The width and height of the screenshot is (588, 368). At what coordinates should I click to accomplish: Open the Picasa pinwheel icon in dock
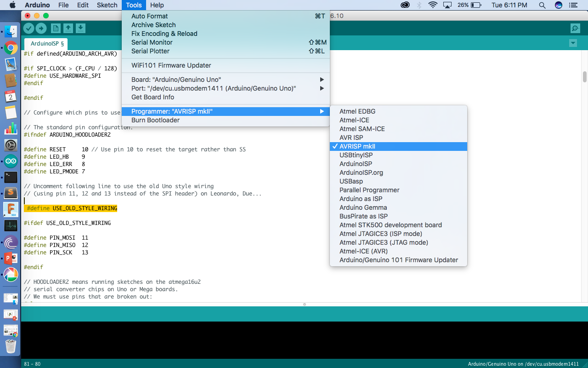pyautogui.click(x=11, y=274)
